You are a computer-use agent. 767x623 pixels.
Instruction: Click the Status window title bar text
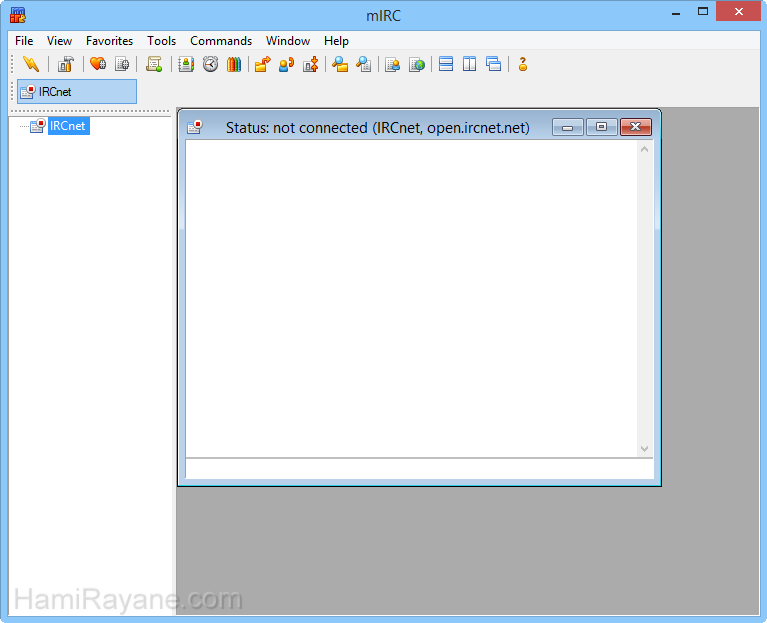point(378,128)
